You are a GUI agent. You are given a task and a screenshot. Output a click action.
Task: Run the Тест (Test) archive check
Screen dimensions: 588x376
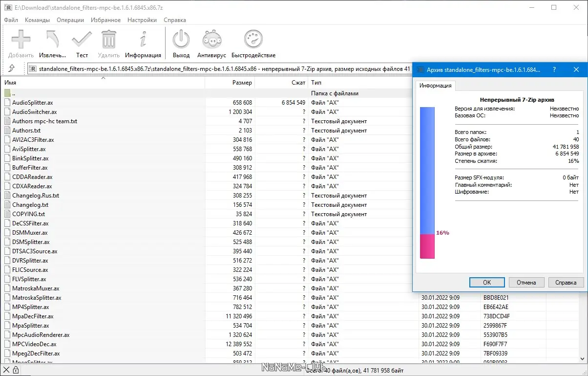click(82, 44)
